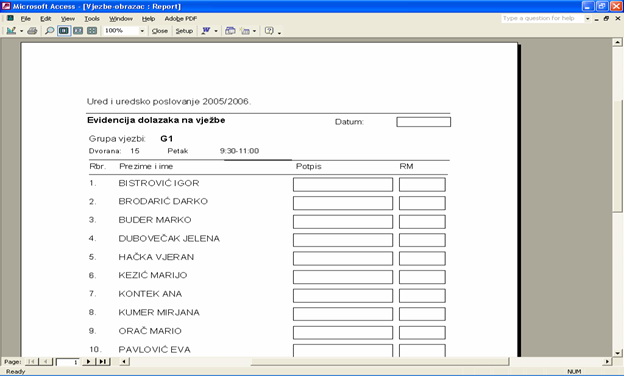Screen dimensions: 626x377
Task: Click vertical scrollbar down arrow
Action: coord(618,353)
